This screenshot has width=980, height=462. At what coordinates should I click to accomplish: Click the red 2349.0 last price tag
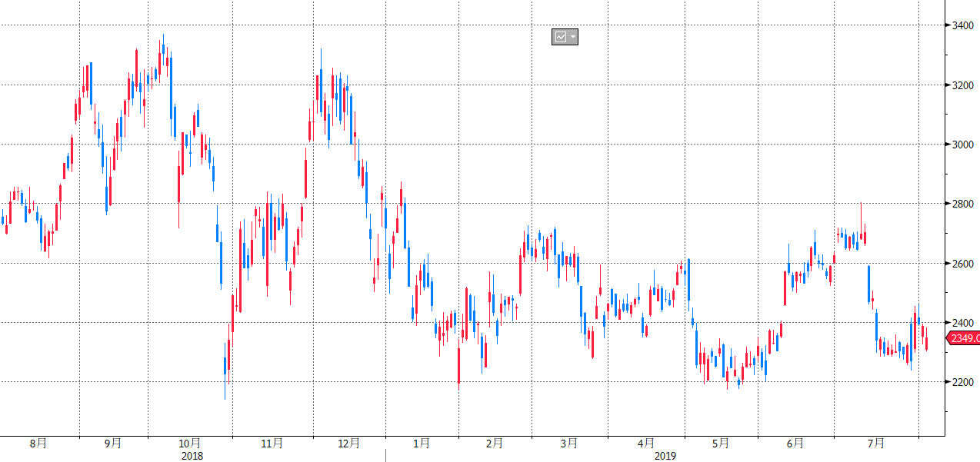[x=964, y=338]
